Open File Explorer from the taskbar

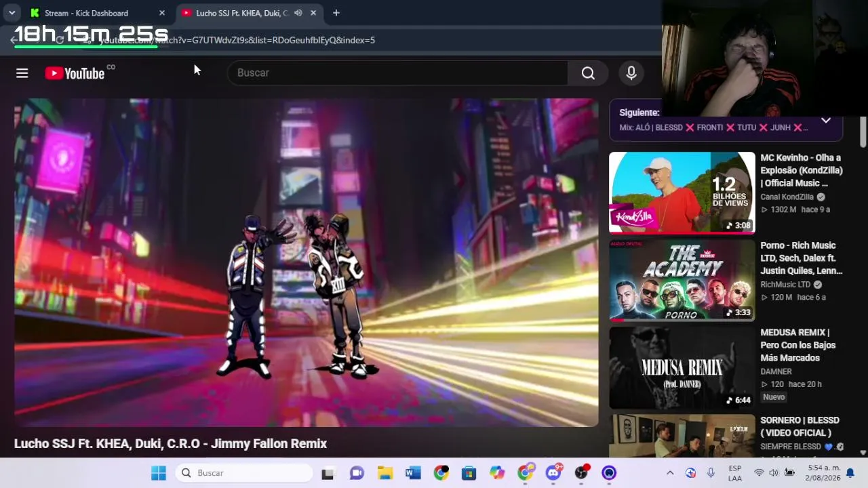[385, 473]
